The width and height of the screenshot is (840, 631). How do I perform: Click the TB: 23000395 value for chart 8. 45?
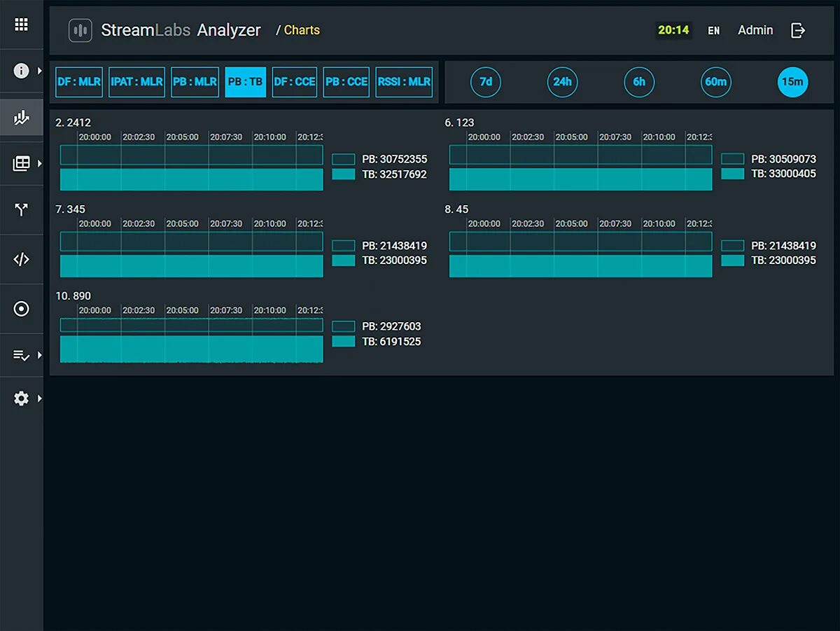pyautogui.click(x=784, y=261)
